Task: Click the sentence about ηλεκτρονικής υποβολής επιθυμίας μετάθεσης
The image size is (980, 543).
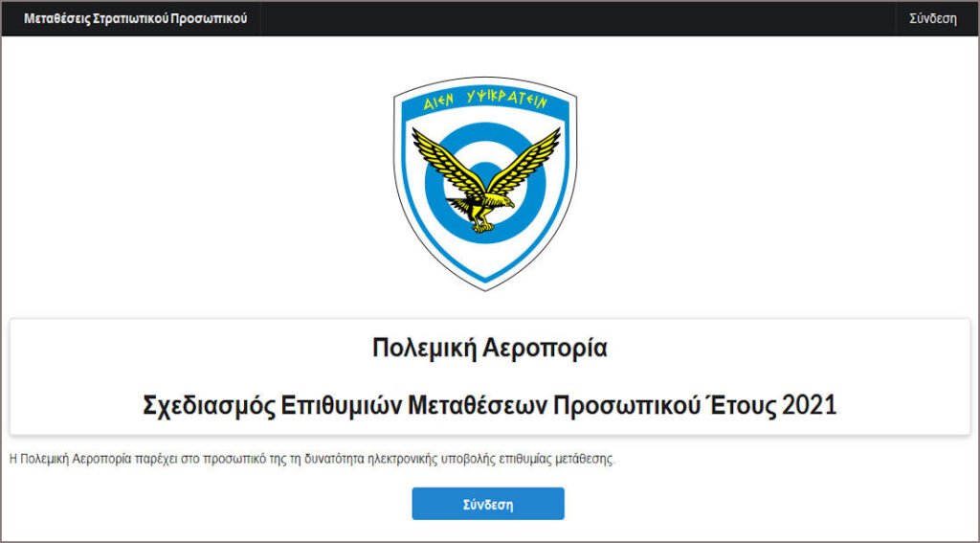Action: pyautogui.click(x=313, y=459)
